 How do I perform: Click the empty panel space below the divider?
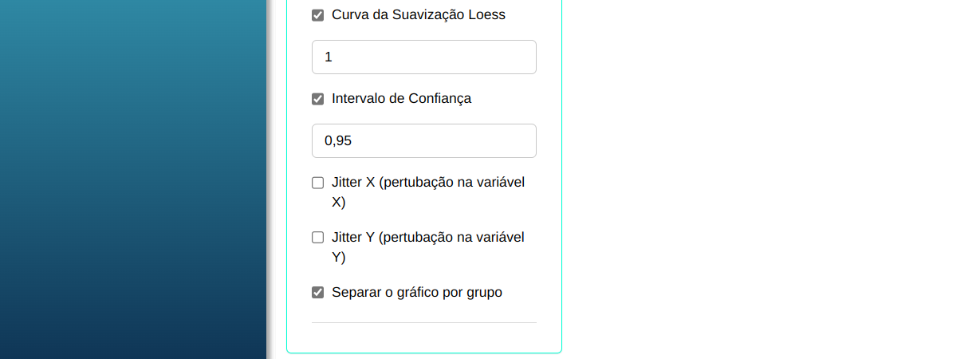point(423,337)
